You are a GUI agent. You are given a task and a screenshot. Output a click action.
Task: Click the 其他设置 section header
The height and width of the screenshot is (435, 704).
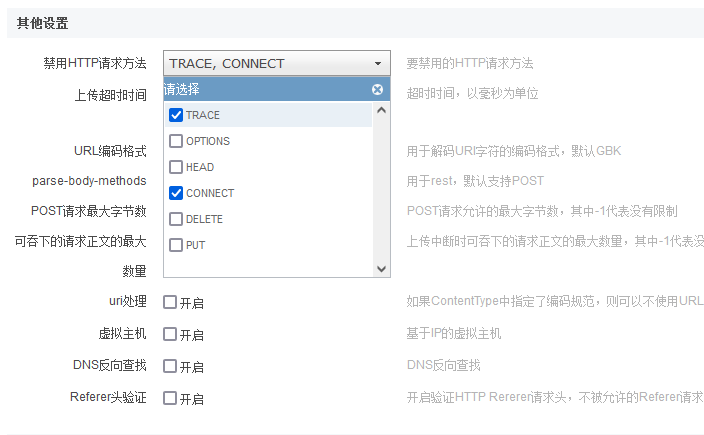point(43,23)
